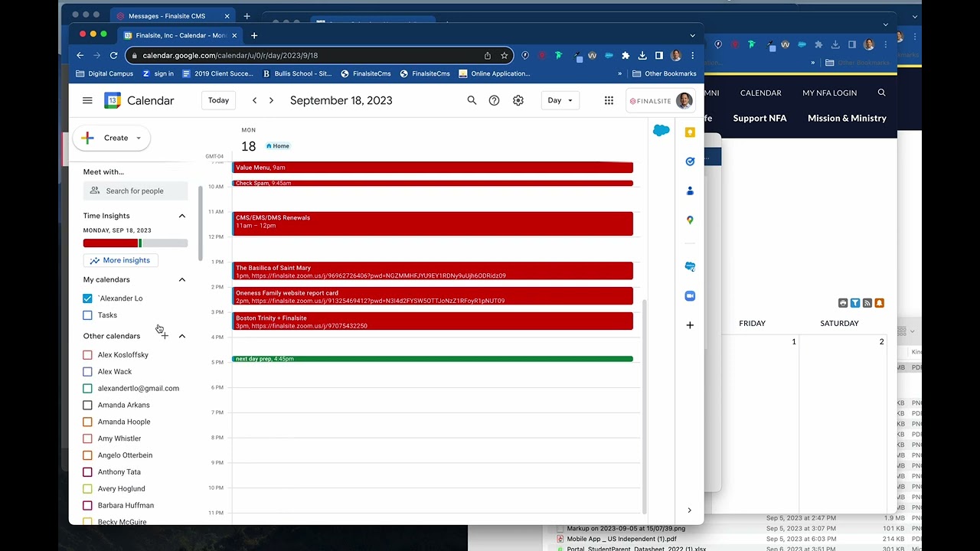The image size is (980, 551).
Task: Collapse the Other calendars section
Action: [182, 336]
